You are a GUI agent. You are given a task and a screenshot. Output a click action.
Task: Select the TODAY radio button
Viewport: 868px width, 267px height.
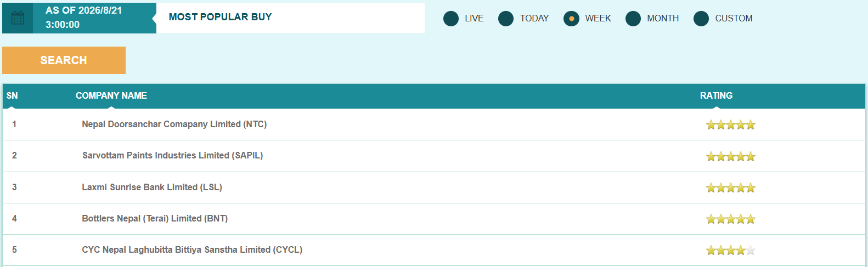click(506, 19)
